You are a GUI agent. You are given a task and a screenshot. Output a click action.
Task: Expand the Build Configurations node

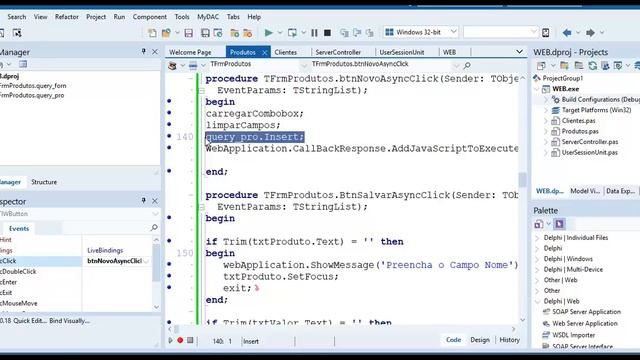click(546, 99)
